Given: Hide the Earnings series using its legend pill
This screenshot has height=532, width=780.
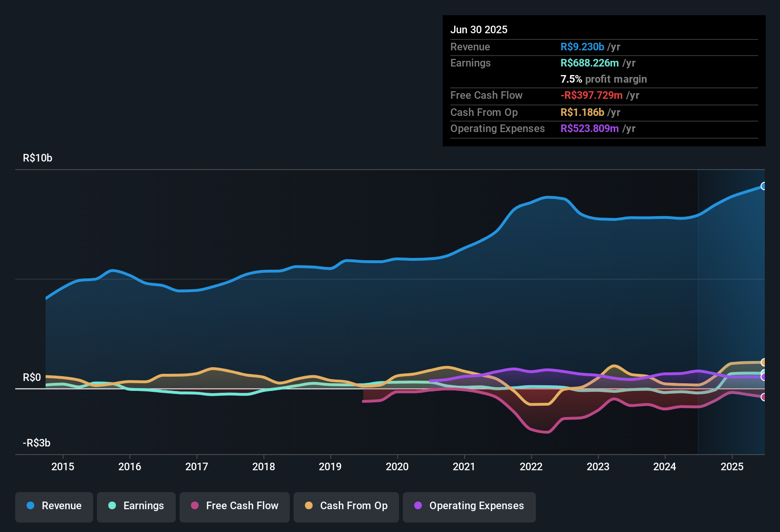Looking at the screenshot, I should coord(136,507).
